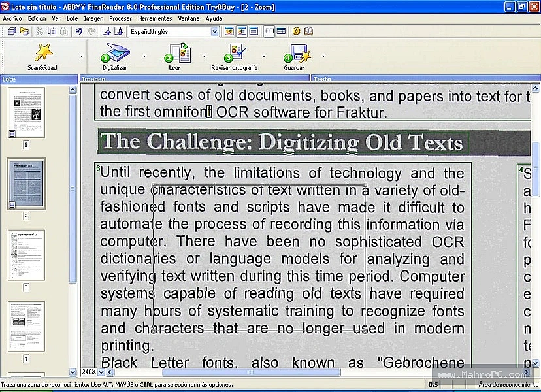The height and width of the screenshot is (392, 541).
Task: Go to previous page with up-arrow icon
Action: pos(107,31)
